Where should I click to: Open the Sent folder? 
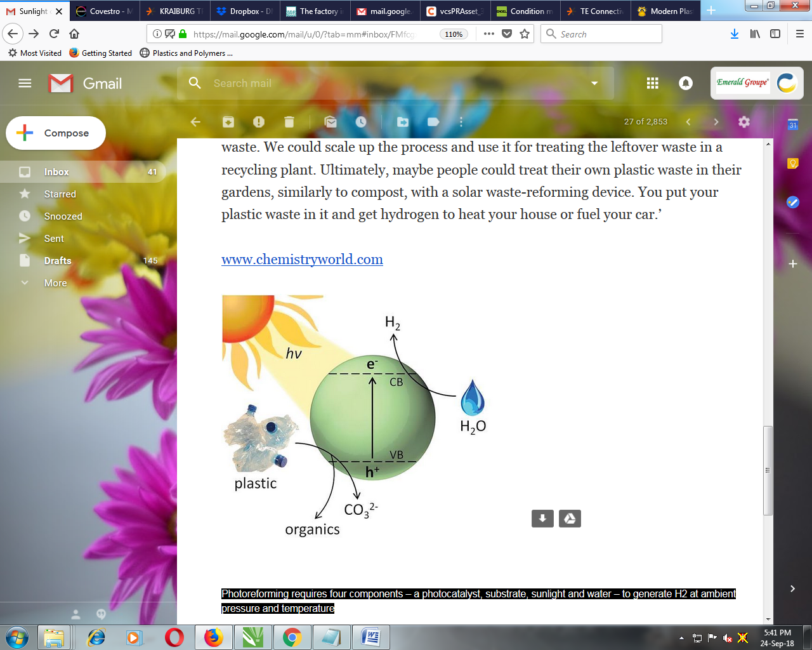click(54, 239)
